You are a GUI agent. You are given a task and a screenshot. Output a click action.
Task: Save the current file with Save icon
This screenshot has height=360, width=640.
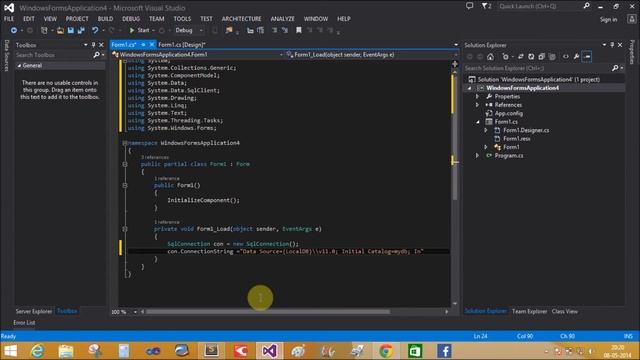point(71,30)
